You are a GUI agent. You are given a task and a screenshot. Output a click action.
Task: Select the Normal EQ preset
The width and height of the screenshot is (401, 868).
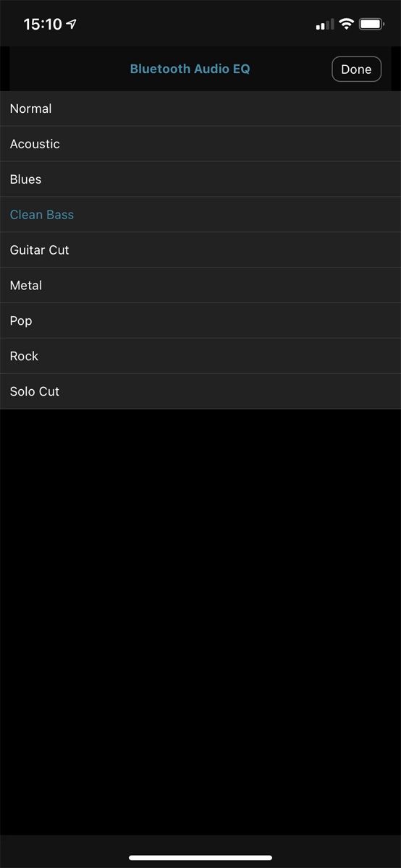[200, 109]
